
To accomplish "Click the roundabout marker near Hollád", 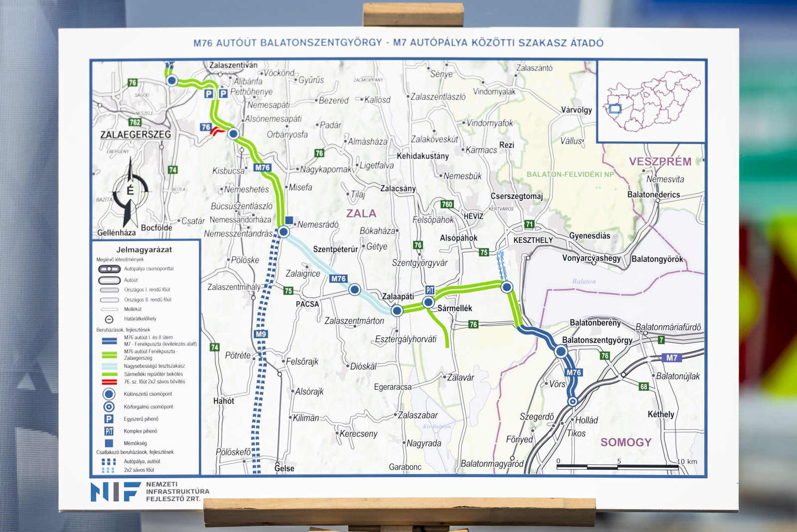I will coord(573,401).
